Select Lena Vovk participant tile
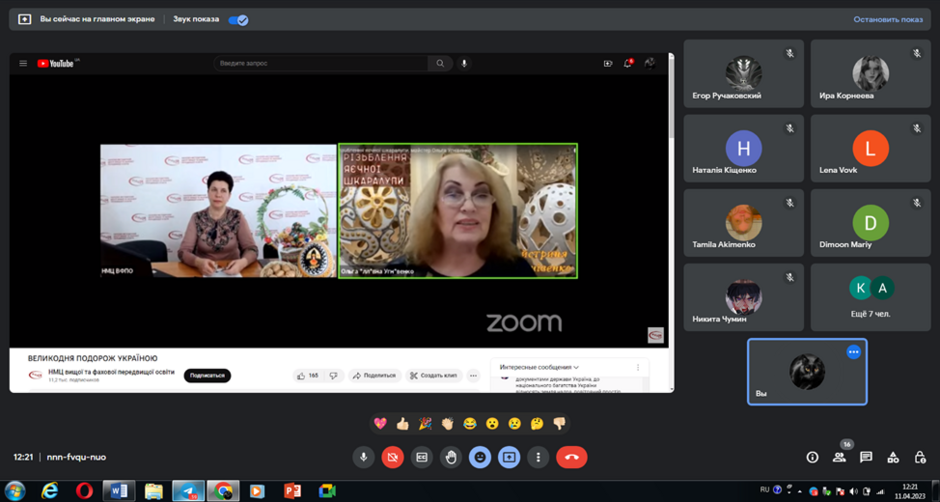940x502 pixels. (870, 148)
